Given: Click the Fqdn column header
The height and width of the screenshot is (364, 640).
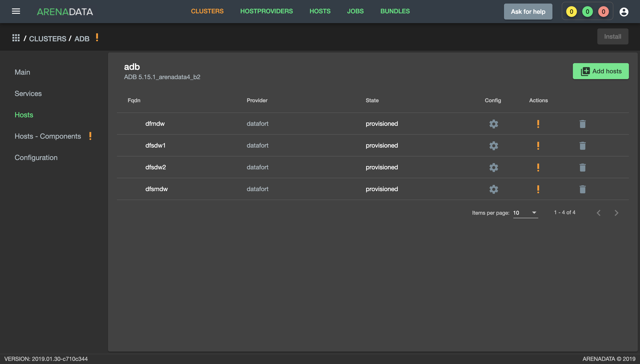Looking at the screenshot, I should pyautogui.click(x=134, y=100).
